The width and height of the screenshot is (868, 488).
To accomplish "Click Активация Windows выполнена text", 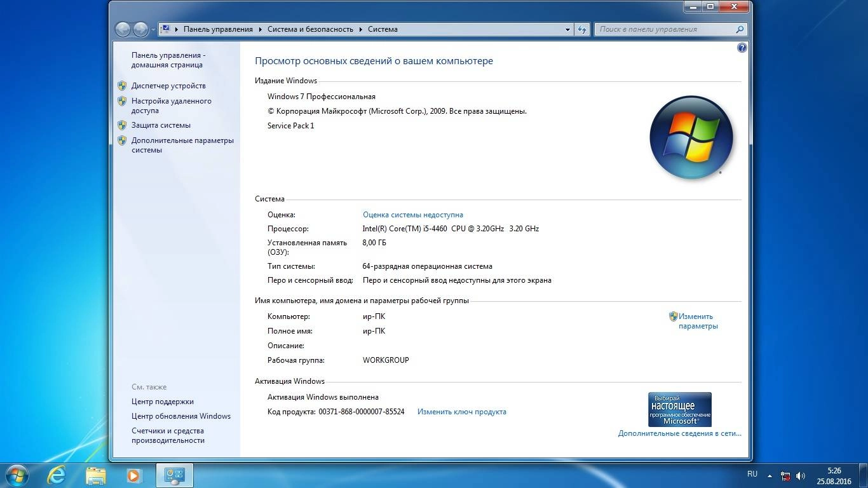I will (x=323, y=397).
